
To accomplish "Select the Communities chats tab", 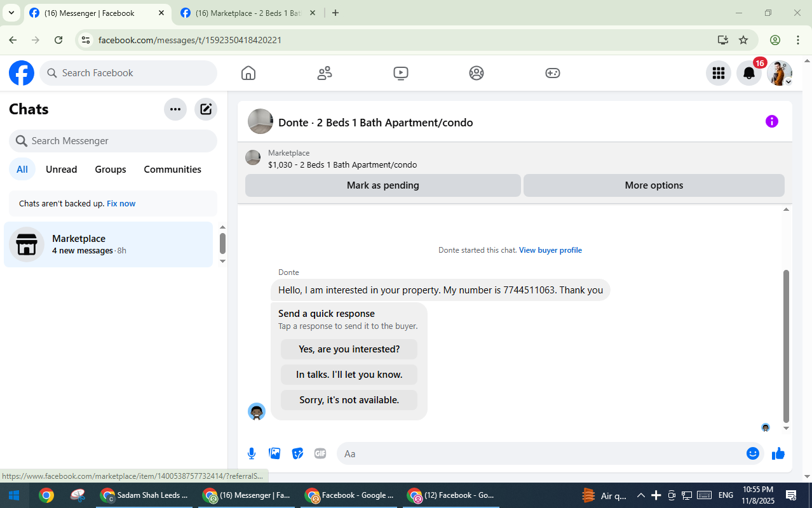I will pos(172,170).
